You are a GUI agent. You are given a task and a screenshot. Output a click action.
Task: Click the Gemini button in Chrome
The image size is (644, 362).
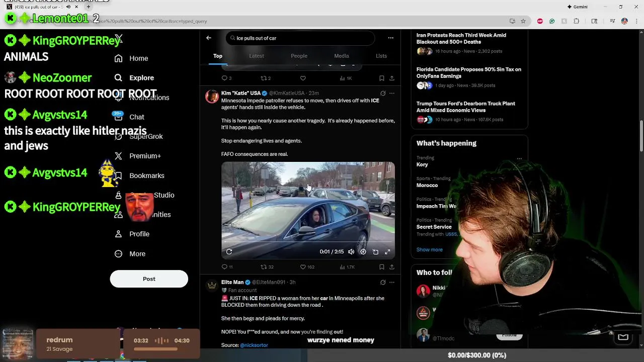point(577,7)
